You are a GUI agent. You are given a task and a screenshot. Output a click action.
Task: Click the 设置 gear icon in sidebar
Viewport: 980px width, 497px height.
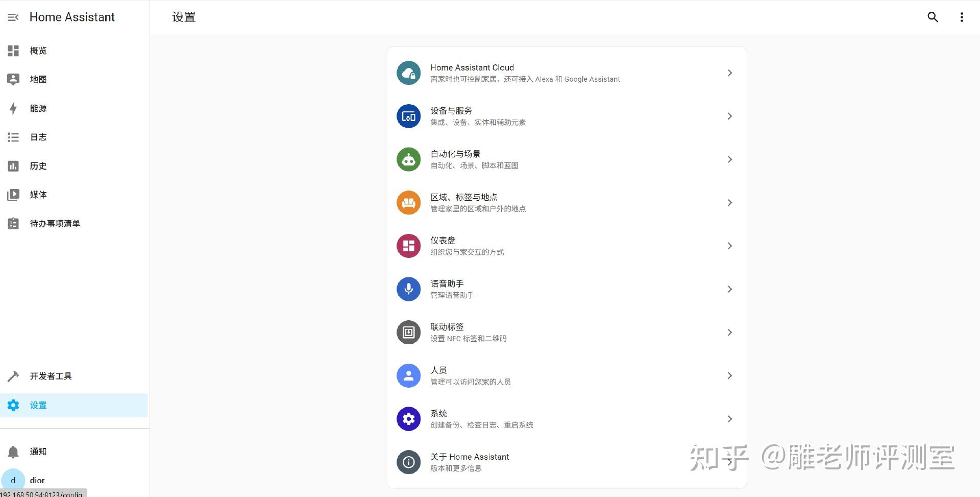coord(13,406)
